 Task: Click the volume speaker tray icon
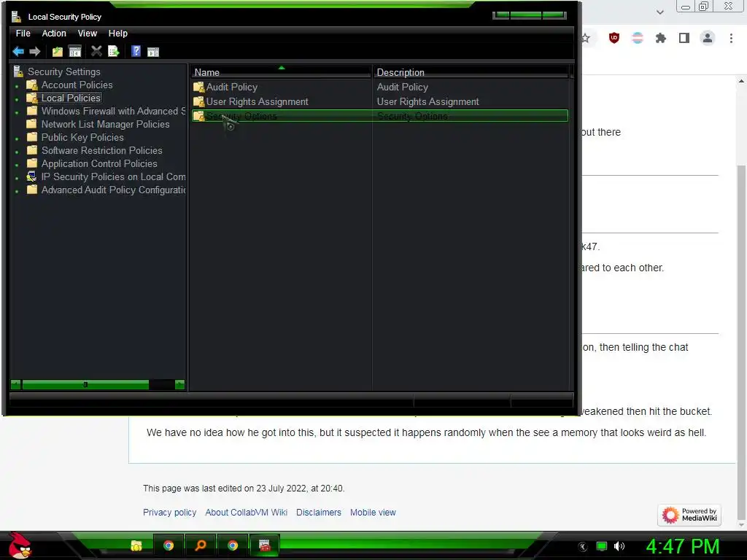[x=619, y=546]
